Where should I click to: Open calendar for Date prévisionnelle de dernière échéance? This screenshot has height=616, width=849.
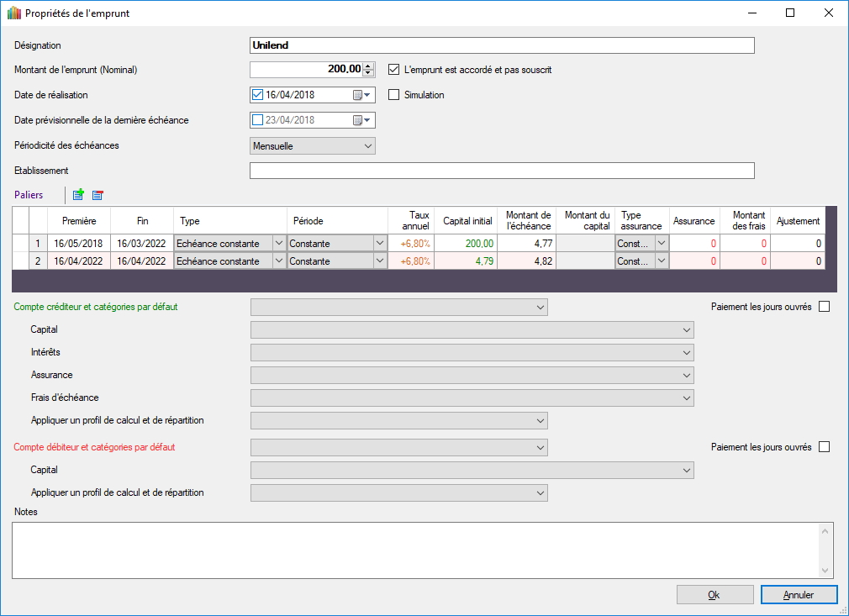pyautogui.click(x=361, y=120)
